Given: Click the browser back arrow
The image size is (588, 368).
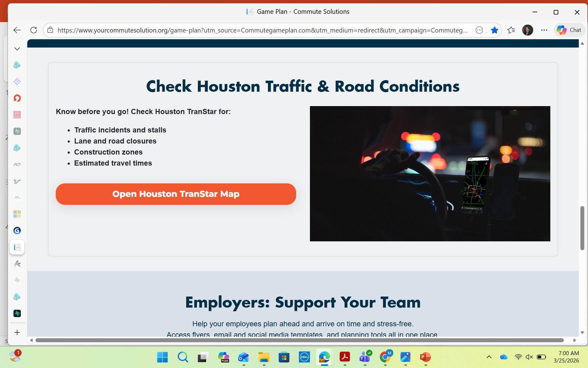Looking at the screenshot, I should (17, 30).
